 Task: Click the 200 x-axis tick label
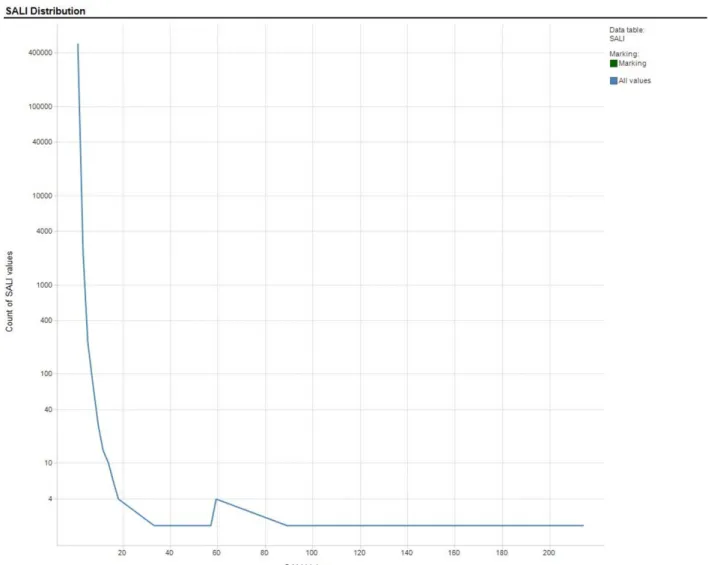[549, 553]
